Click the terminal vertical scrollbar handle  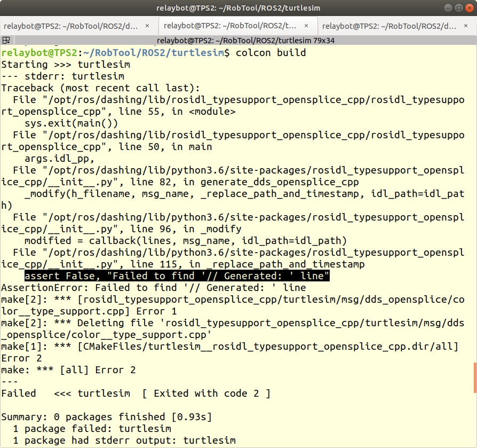click(x=475, y=378)
